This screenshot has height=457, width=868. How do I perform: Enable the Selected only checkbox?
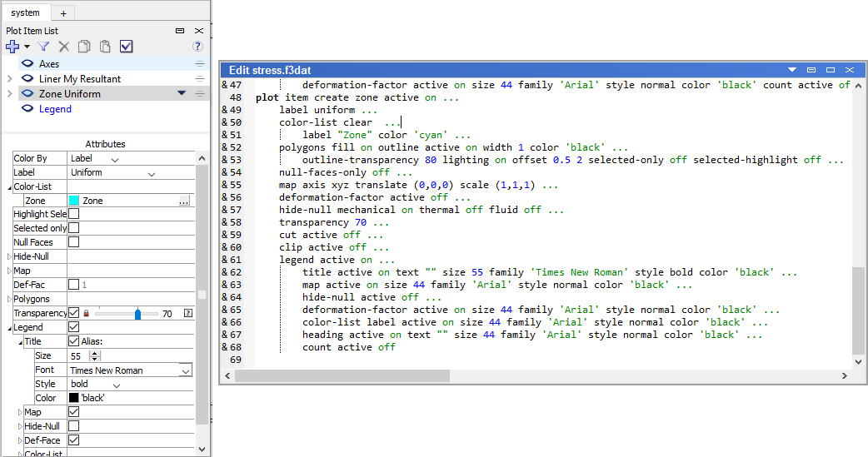pyautogui.click(x=73, y=228)
